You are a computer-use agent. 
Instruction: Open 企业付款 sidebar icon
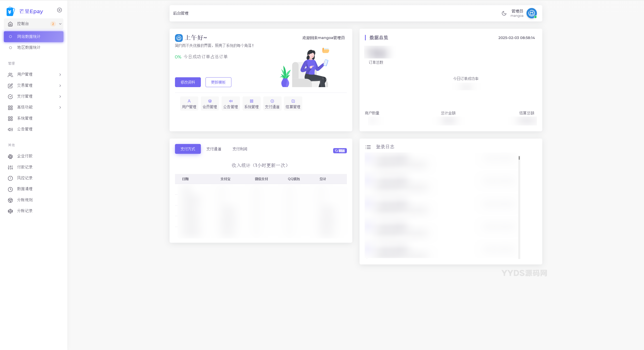coord(10,156)
